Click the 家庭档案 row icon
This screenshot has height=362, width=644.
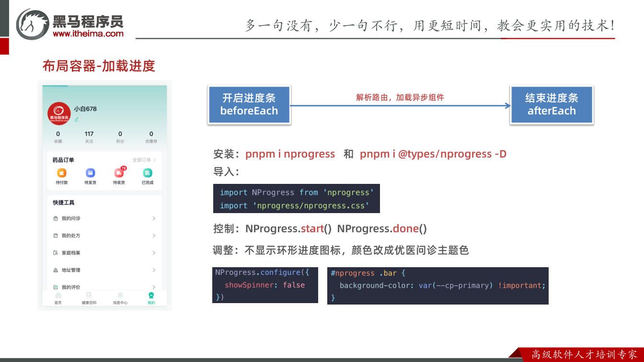click(56, 253)
